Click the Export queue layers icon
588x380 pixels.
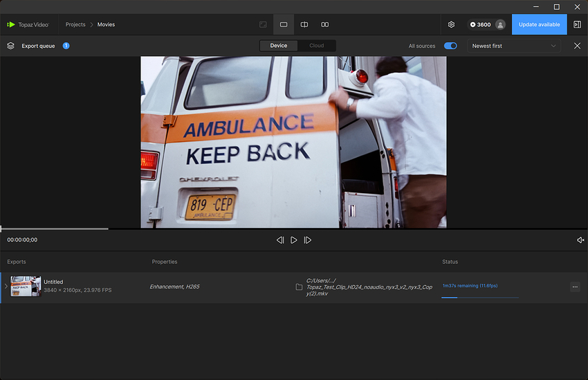[10, 46]
